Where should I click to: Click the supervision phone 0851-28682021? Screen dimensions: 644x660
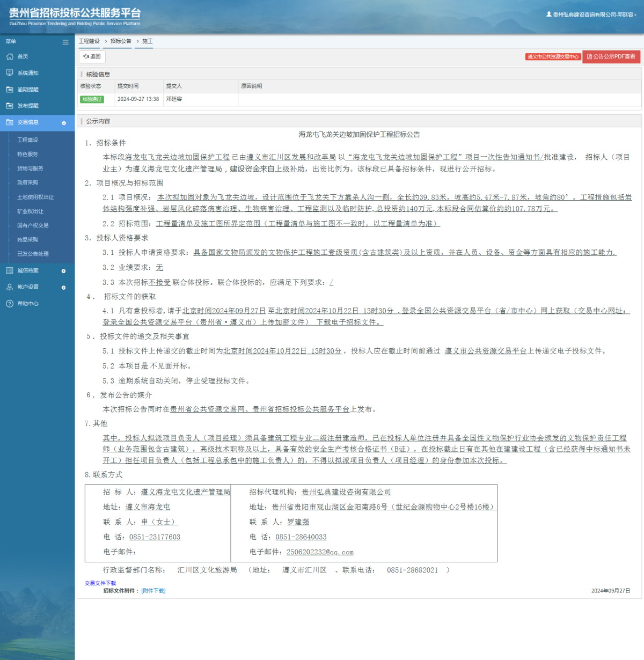413,570
